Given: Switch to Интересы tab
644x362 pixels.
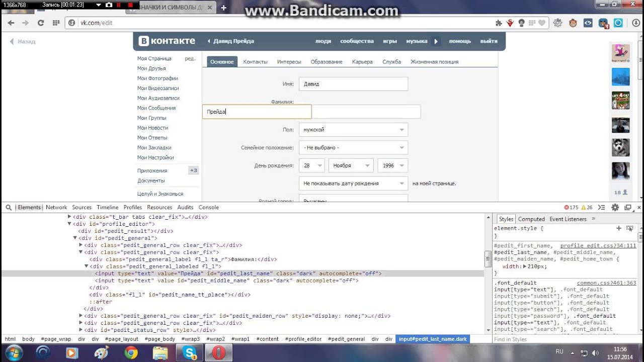Looking at the screenshot, I should tap(289, 62).
